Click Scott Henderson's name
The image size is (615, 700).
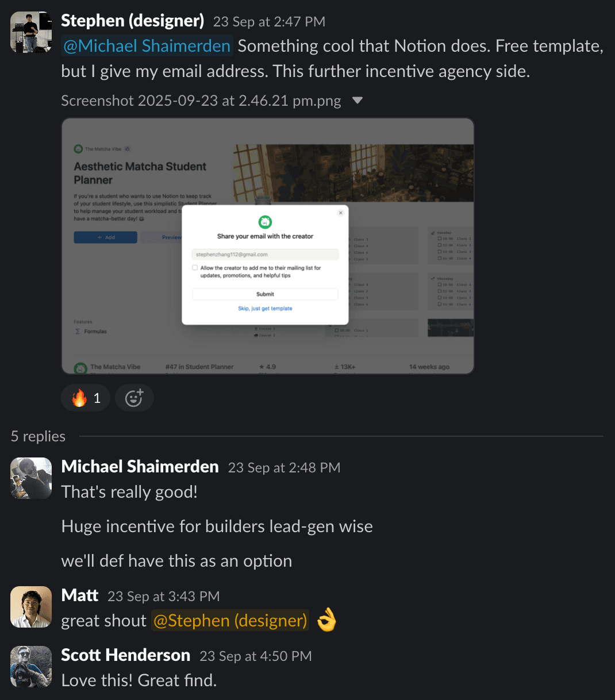(126, 655)
